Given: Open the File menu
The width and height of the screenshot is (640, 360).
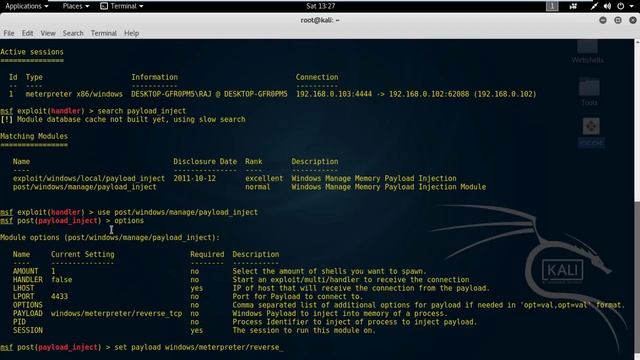Looking at the screenshot, I should [x=9, y=33].
